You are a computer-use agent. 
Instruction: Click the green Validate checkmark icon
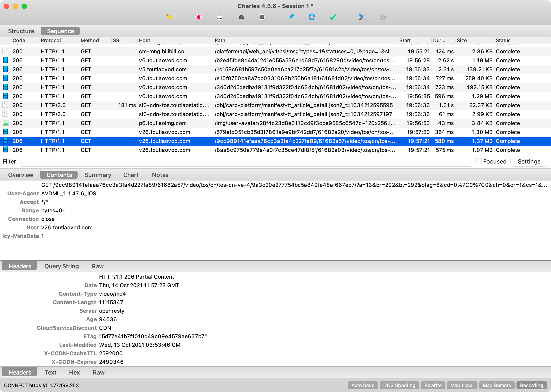point(333,17)
